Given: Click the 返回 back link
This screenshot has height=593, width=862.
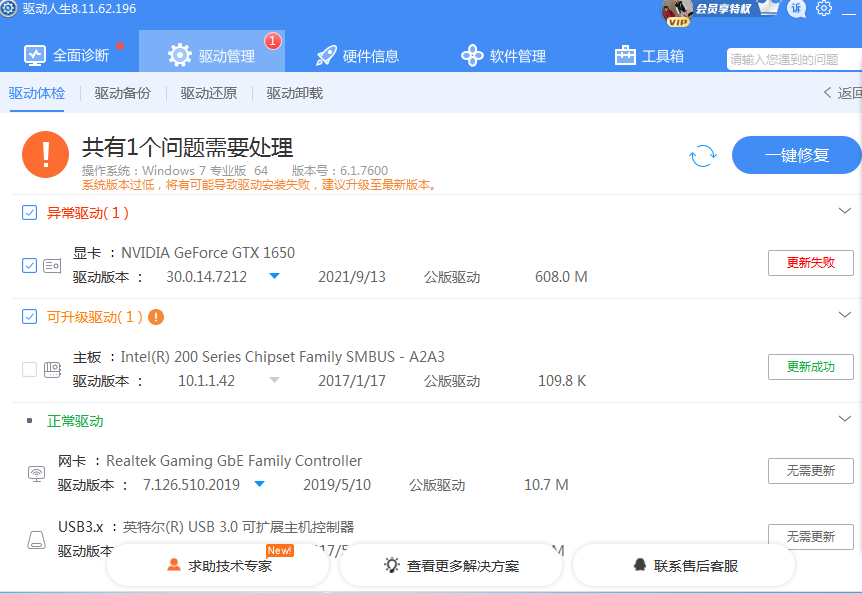Looking at the screenshot, I should click(x=843, y=93).
